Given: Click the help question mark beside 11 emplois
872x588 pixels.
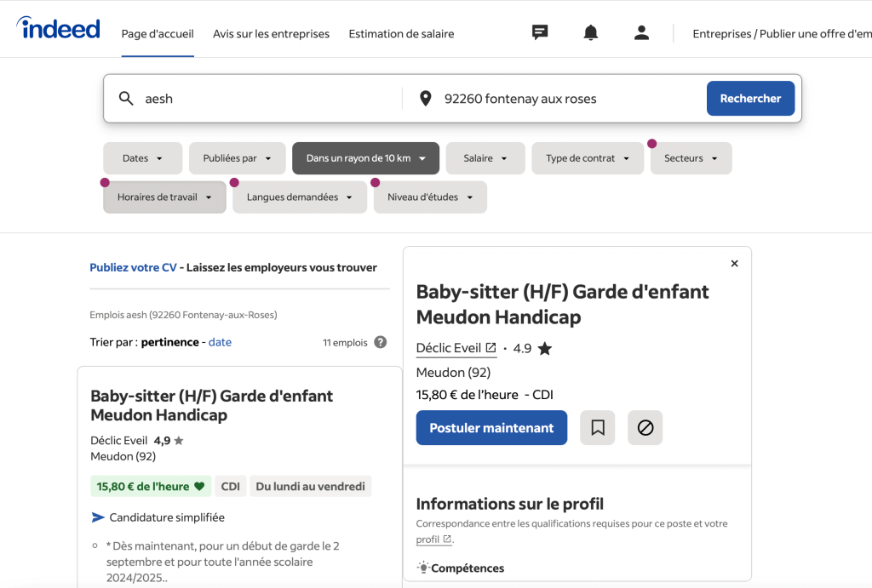Looking at the screenshot, I should point(381,342).
